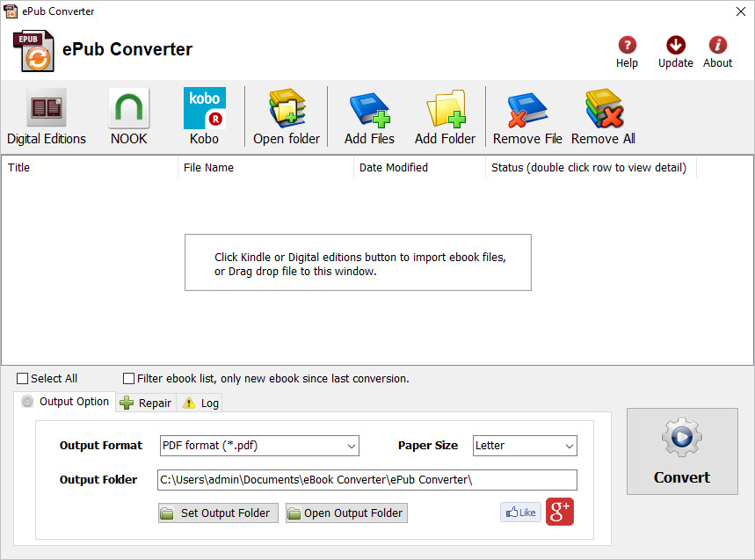Click the Status column header
This screenshot has width=755, height=560.
(x=591, y=168)
